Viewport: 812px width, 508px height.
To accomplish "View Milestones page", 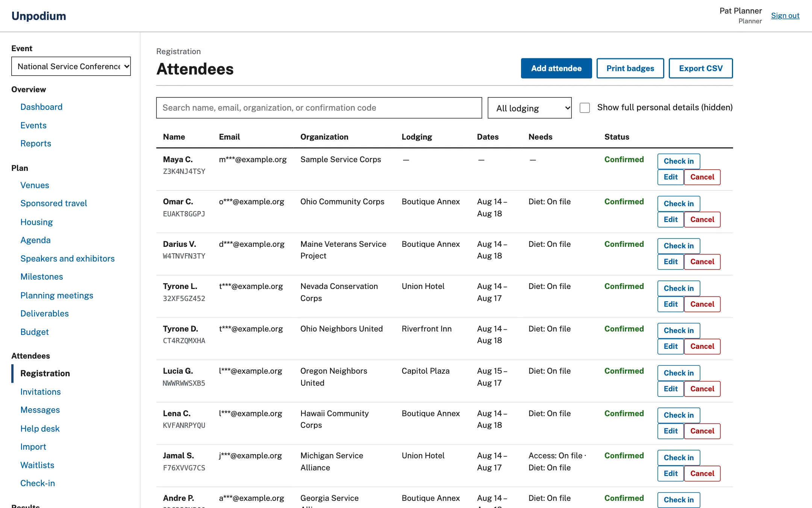I will point(42,277).
